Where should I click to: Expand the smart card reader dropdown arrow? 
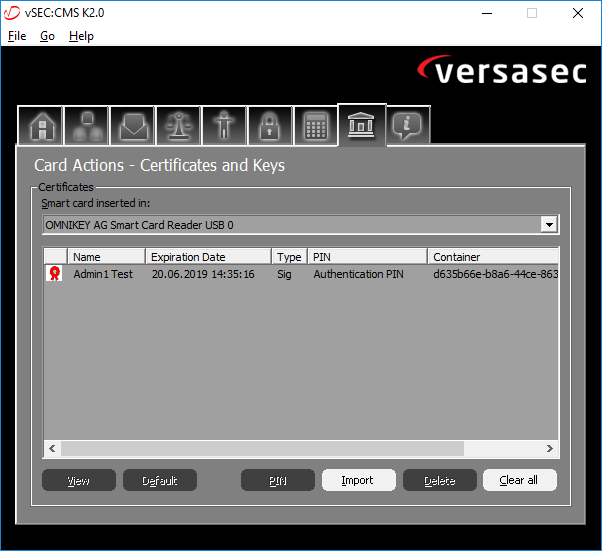pos(549,225)
